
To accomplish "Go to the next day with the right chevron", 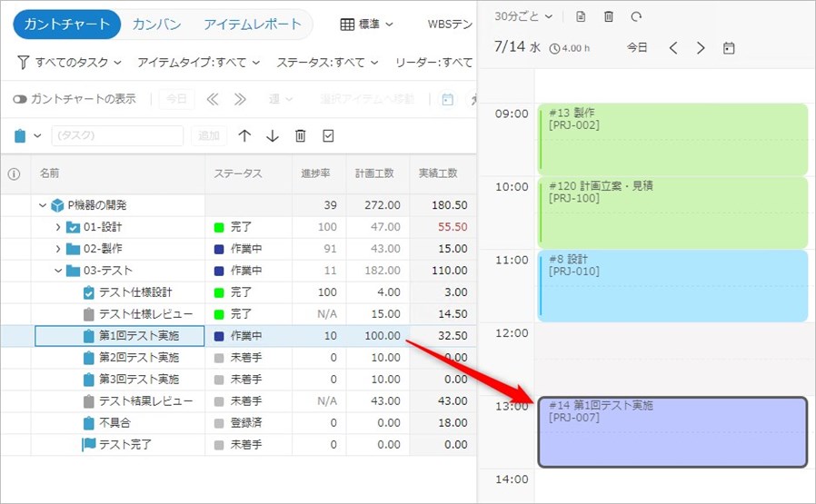I will coord(701,48).
